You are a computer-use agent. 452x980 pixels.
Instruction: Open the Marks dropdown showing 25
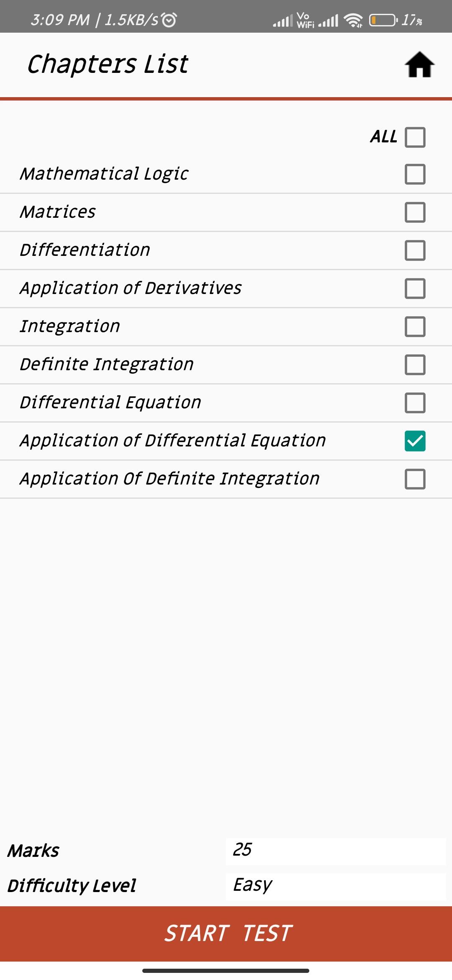coord(336,851)
